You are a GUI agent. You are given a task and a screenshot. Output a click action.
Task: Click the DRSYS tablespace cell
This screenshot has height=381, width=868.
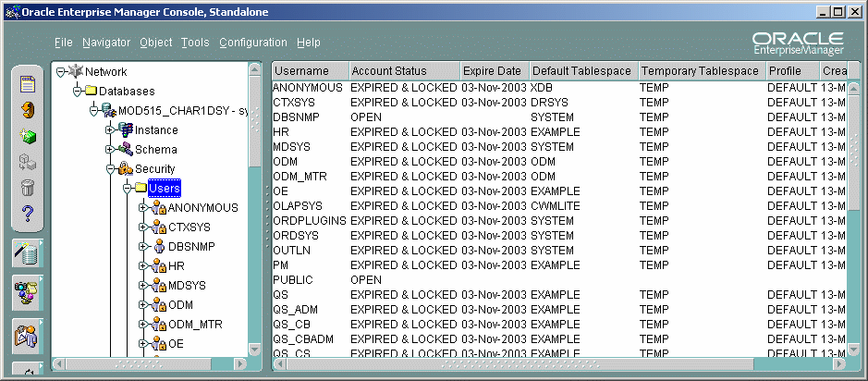[x=549, y=103]
